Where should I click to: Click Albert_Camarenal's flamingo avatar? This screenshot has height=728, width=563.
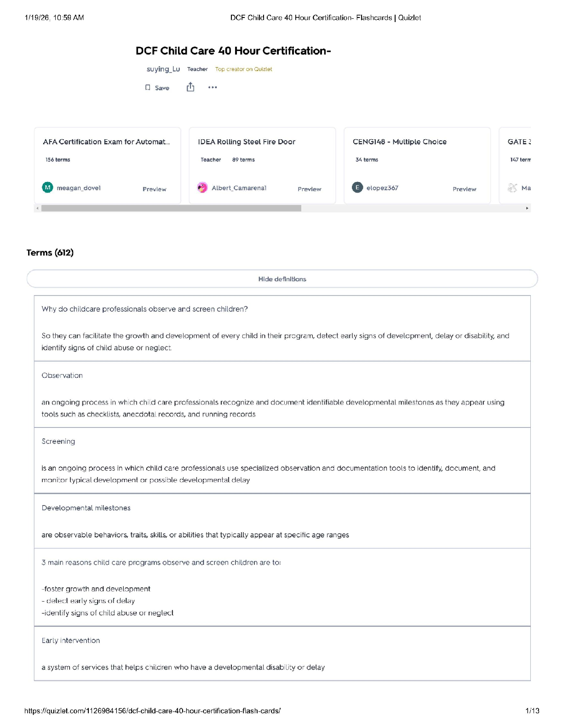coord(202,188)
